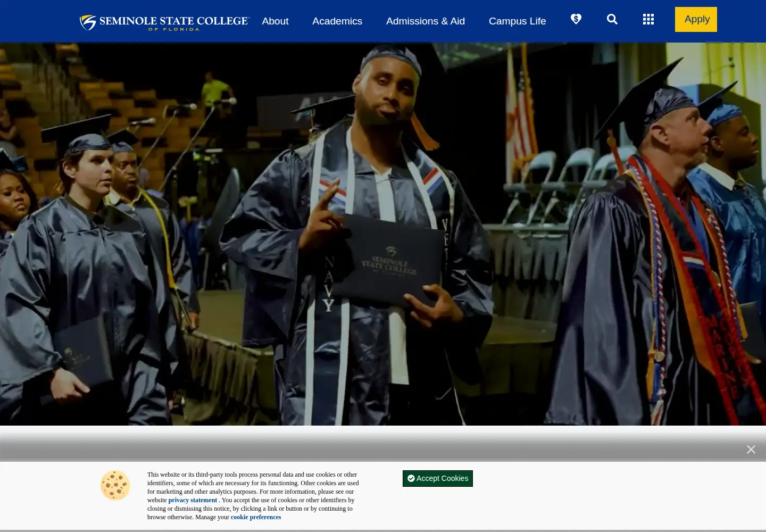The image size is (766, 532).
Task: Open the Academics menu
Action: point(337,21)
